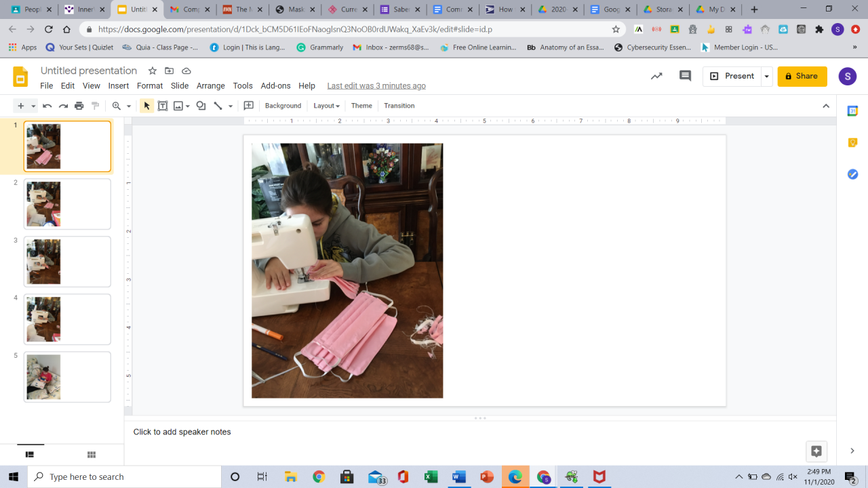Open the activity dashboard trend icon
Screen dimensions: 868x488
pyautogui.click(x=656, y=76)
